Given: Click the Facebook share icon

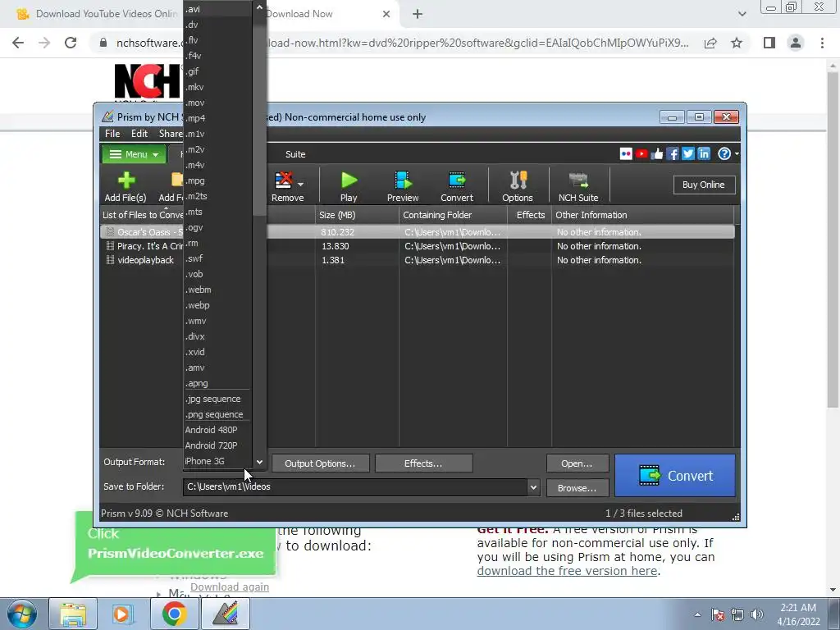Looking at the screenshot, I should (673, 154).
